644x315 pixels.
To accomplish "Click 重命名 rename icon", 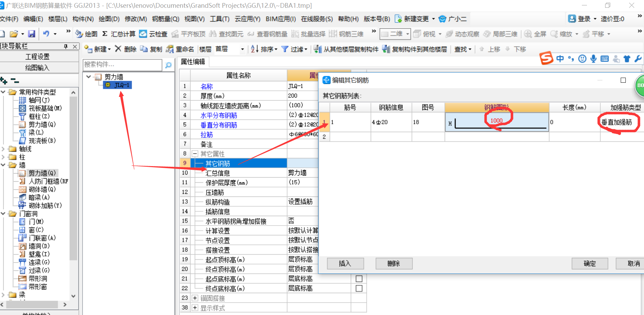I will point(170,49).
